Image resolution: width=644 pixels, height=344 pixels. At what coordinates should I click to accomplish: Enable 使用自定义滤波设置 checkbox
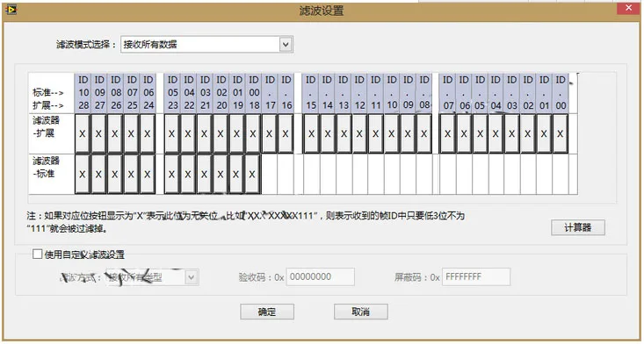tap(38, 254)
